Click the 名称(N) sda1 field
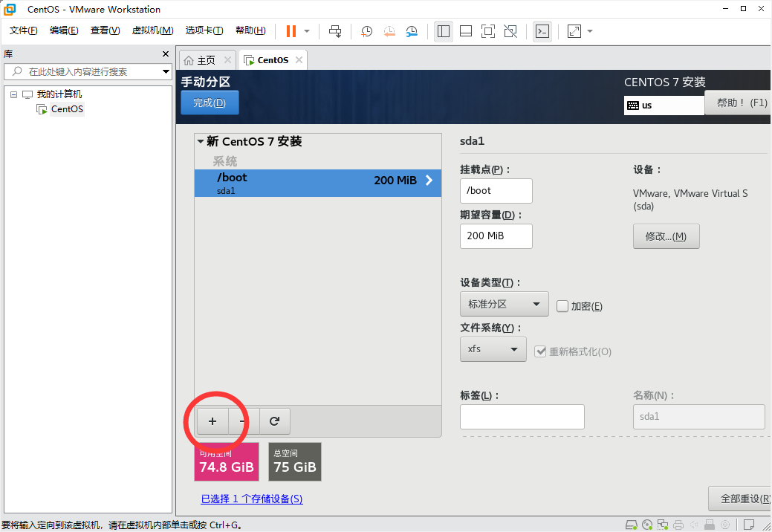 [698, 417]
